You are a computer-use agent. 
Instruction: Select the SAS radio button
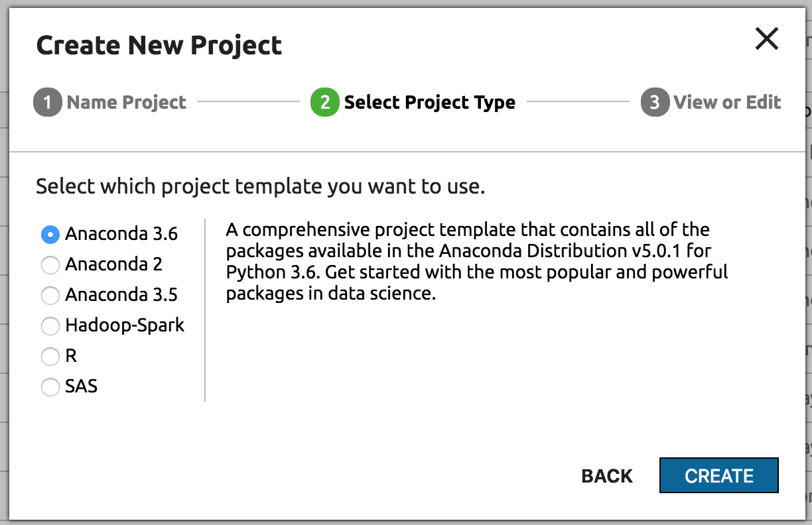point(50,386)
